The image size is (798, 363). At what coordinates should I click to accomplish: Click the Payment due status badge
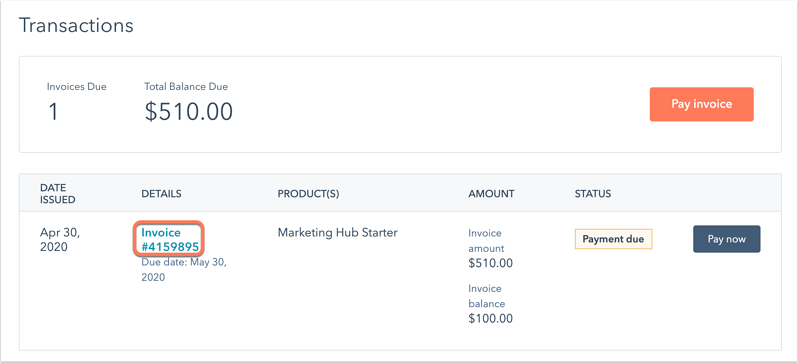coord(613,239)
